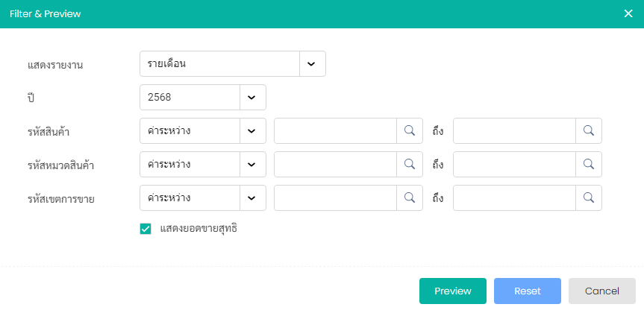Click magnifier for รหัสเขตการขาย start field
The width and height of the screenshot is (644, 313).
(410, 198)
